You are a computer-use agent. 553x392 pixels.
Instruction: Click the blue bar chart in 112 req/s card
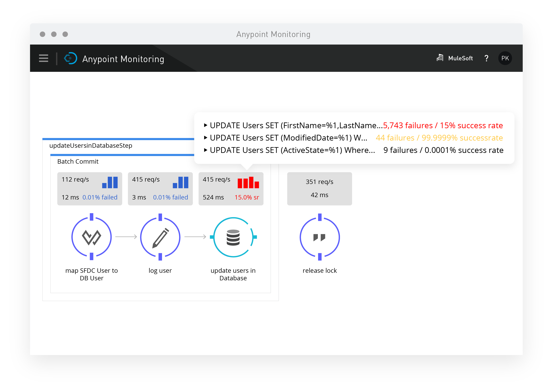pos(110,183)
